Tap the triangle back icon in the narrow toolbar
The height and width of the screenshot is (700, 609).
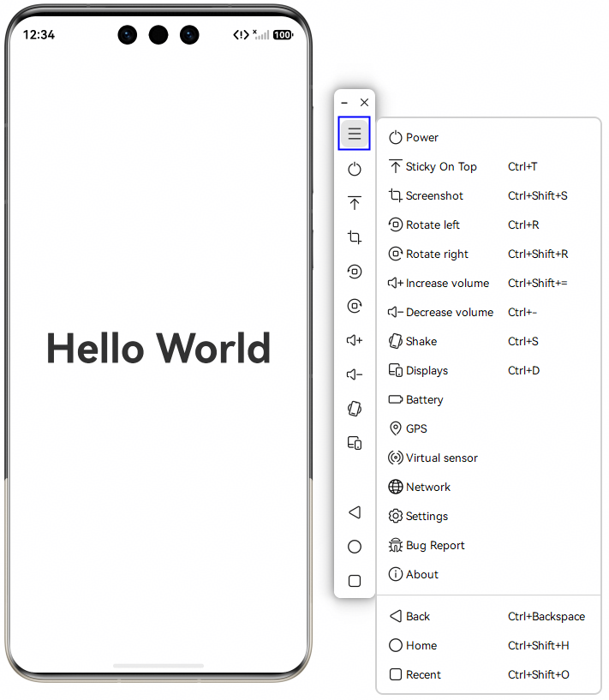(x=354, y=512)
